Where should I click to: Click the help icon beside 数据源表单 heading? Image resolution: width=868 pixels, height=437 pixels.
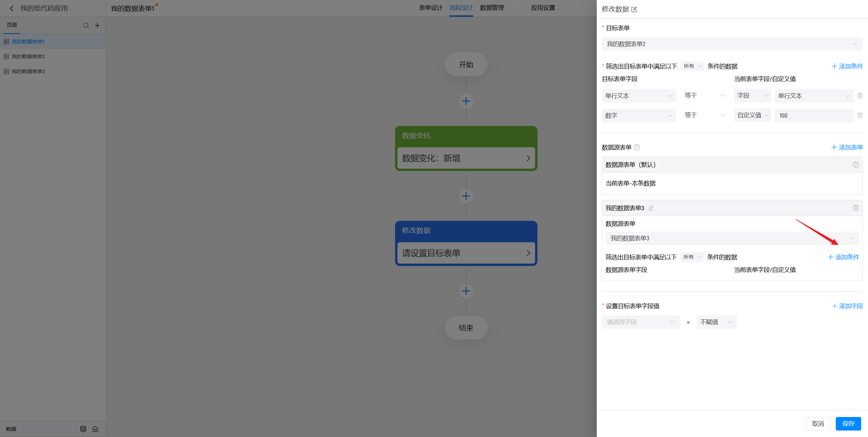click(x=637, y=147)
